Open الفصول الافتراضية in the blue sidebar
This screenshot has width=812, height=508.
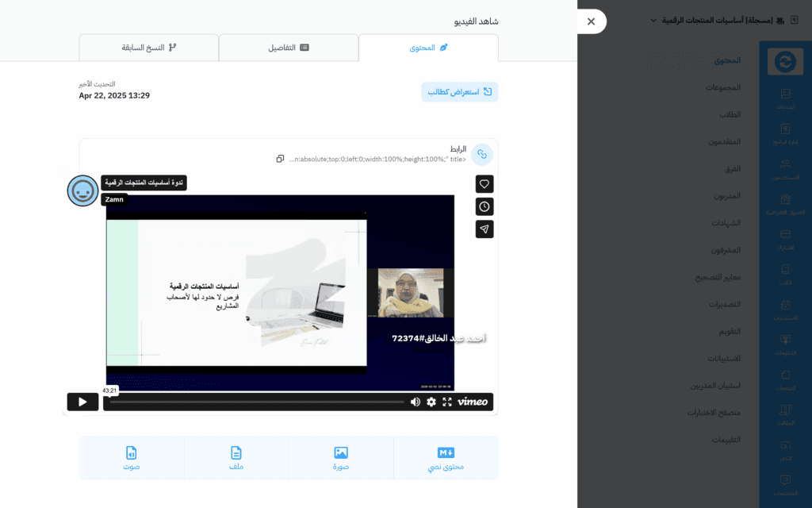[x=786, y=204]
